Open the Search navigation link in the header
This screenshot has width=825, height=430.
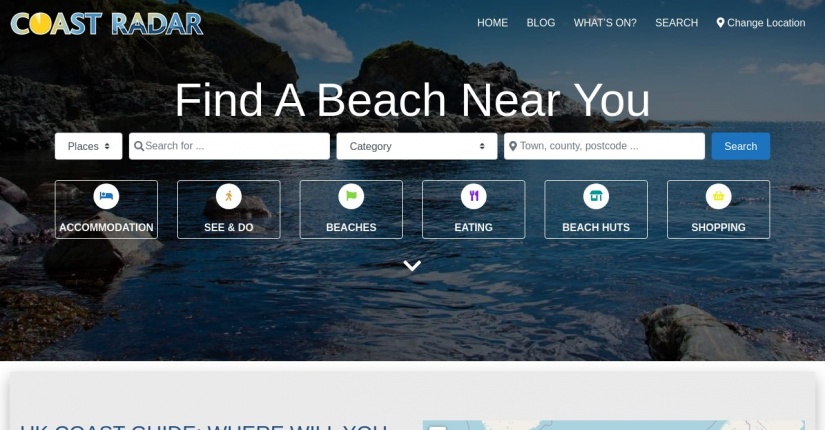(x=677, y=23)
